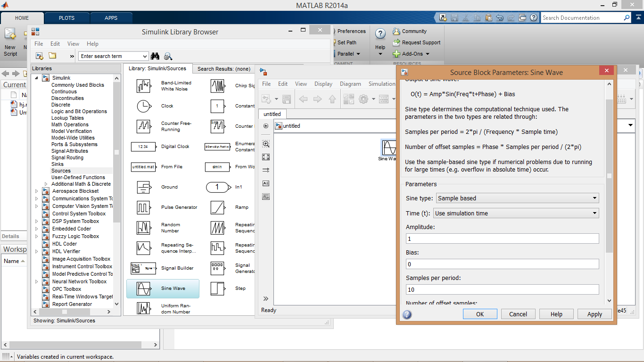Click the Hide/Show Model Browser arrow icon
The height and width of the screenshot is (362, 644).
(266, 299)
